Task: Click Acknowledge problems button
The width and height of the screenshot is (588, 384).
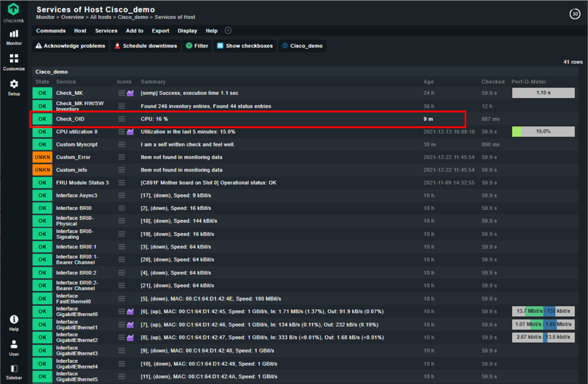Action: [70, 46]
